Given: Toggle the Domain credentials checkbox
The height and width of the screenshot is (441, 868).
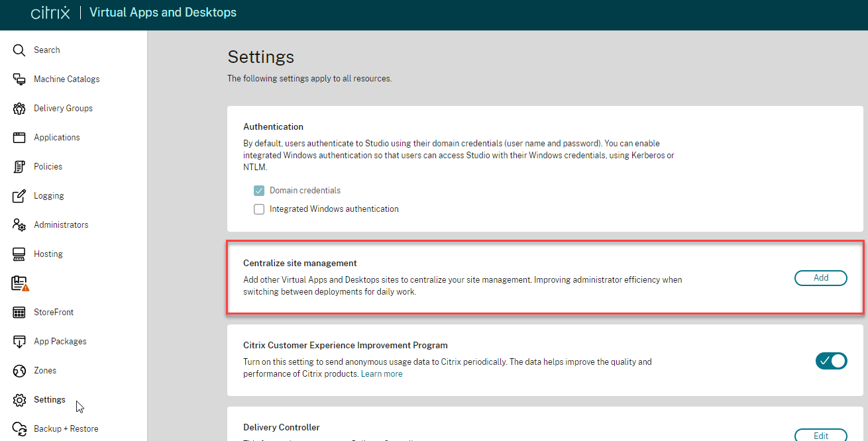Looking at the screenshot, I should [x=259, y=191].
